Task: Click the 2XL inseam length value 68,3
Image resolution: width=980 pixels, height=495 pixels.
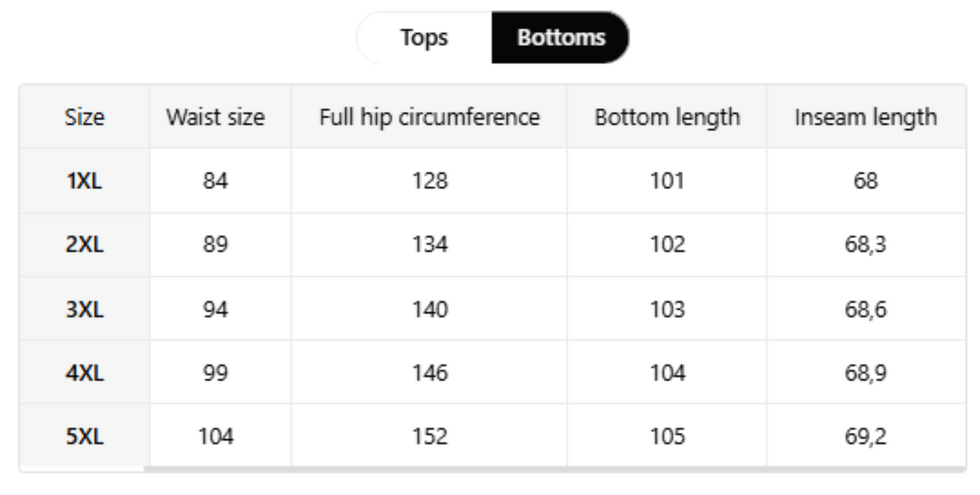Action: (865, 245)
